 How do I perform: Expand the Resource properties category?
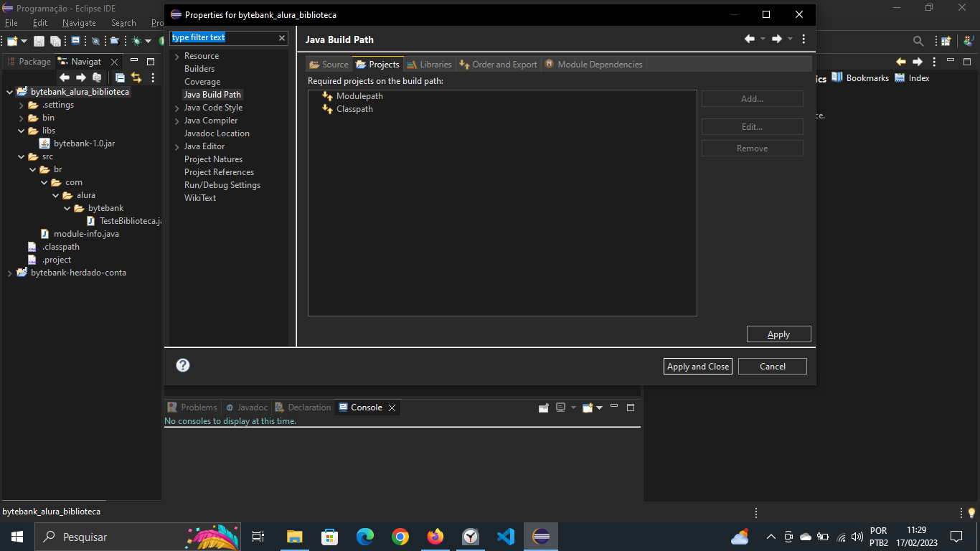(x=176, y=56)
